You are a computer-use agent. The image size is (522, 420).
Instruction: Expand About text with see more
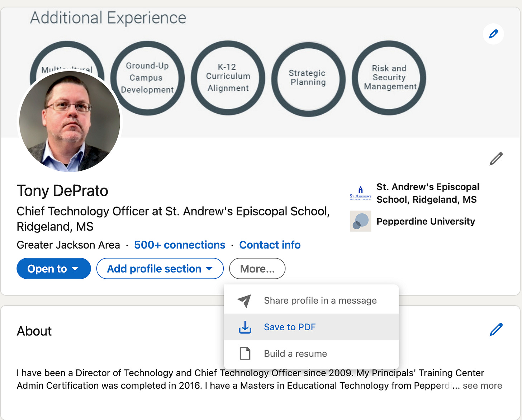pyautogui.click(x=482, y=386)
